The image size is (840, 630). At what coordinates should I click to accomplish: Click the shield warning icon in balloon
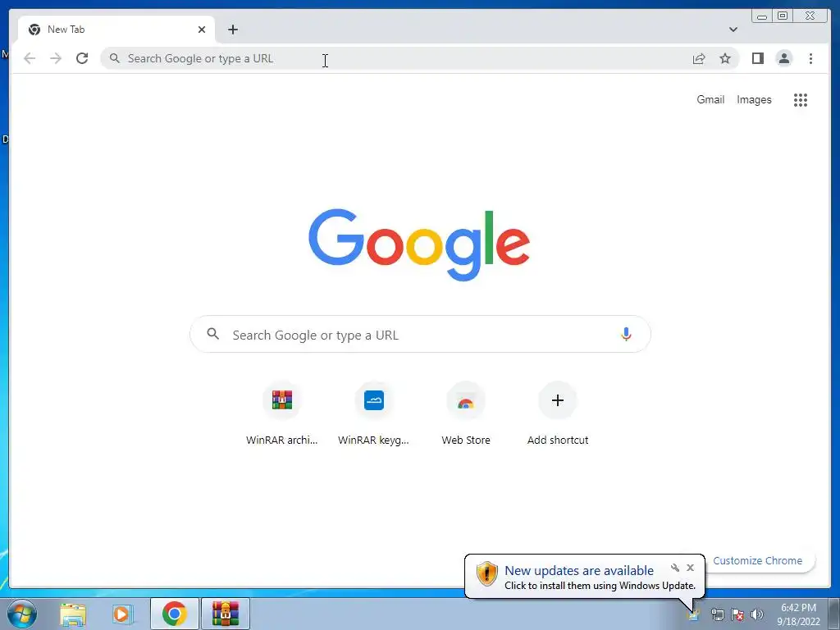point(487,573)
